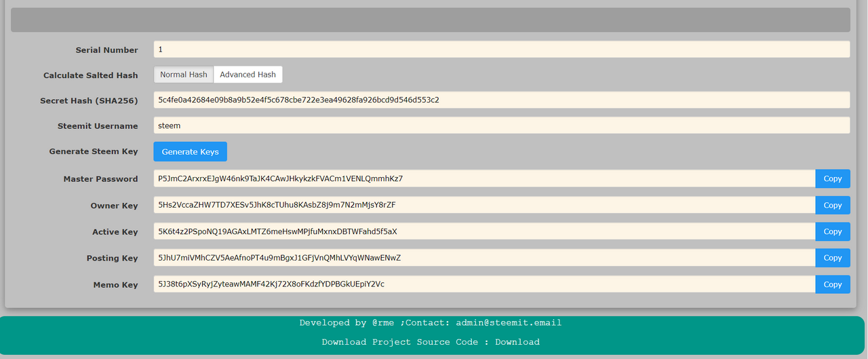Click the Secret Hash (SHA256) label
This screenshot has height=359, width=868.
(89, 100)
